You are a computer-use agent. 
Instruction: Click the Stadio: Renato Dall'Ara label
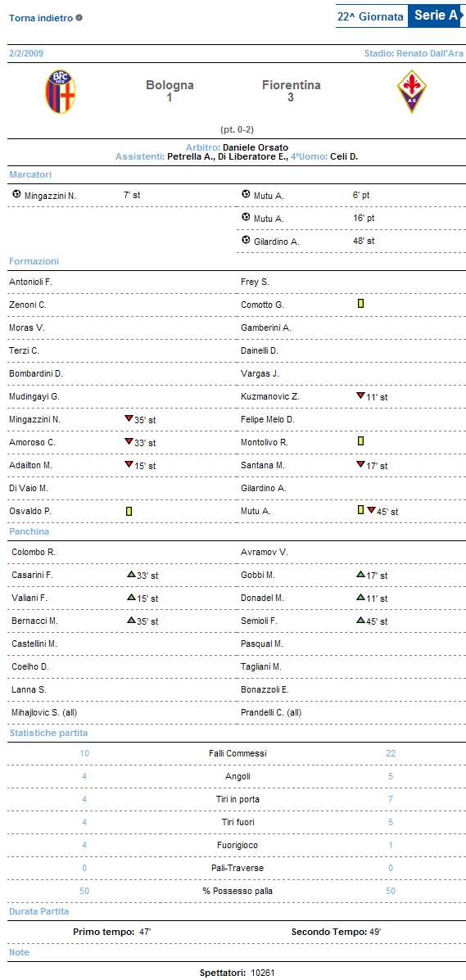(414, 54)
